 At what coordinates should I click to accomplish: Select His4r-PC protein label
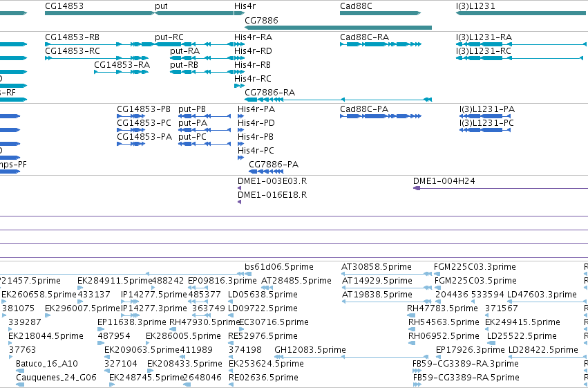pos(256,151)
